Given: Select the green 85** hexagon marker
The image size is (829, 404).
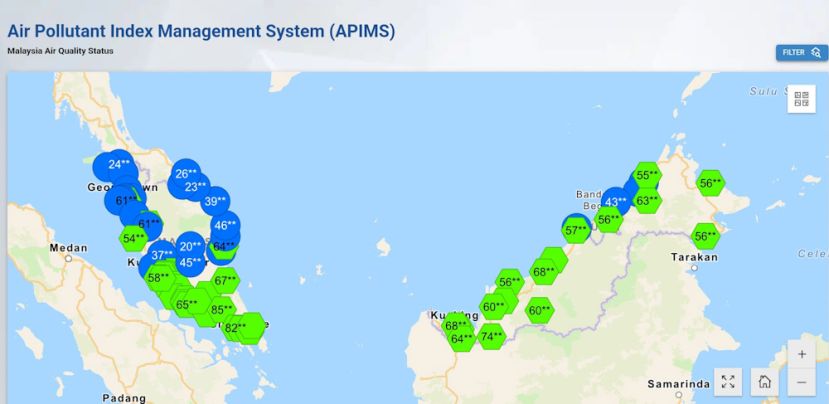Looking at the screenshot, I should click(222, 309).
